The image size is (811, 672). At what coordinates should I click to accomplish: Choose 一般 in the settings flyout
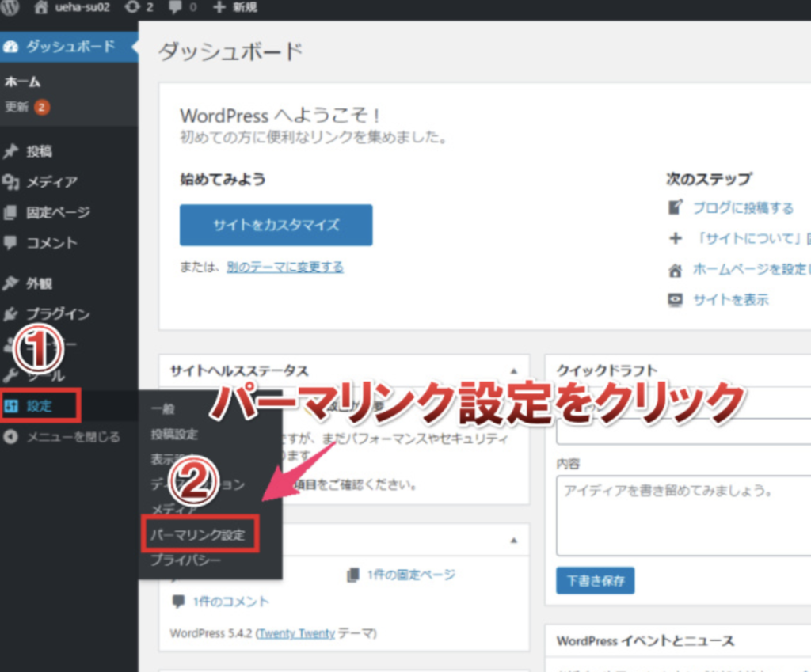coord(163,409)
